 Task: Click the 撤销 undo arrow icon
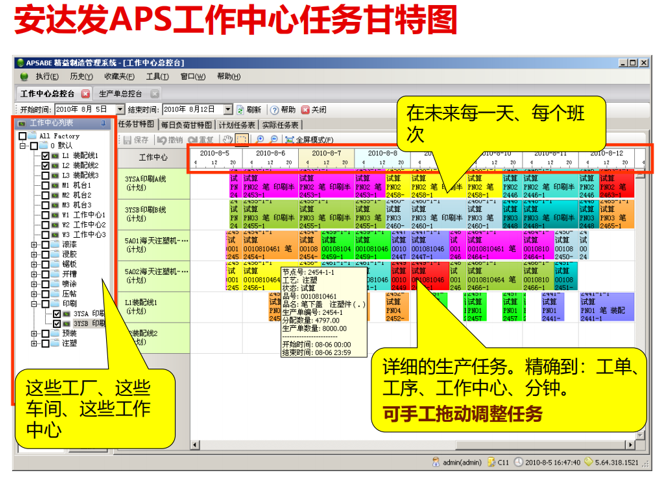click(162, 140)
